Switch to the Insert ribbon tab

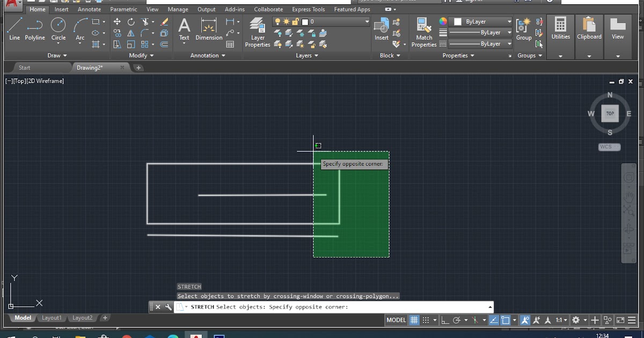click(x=61, y=9)
